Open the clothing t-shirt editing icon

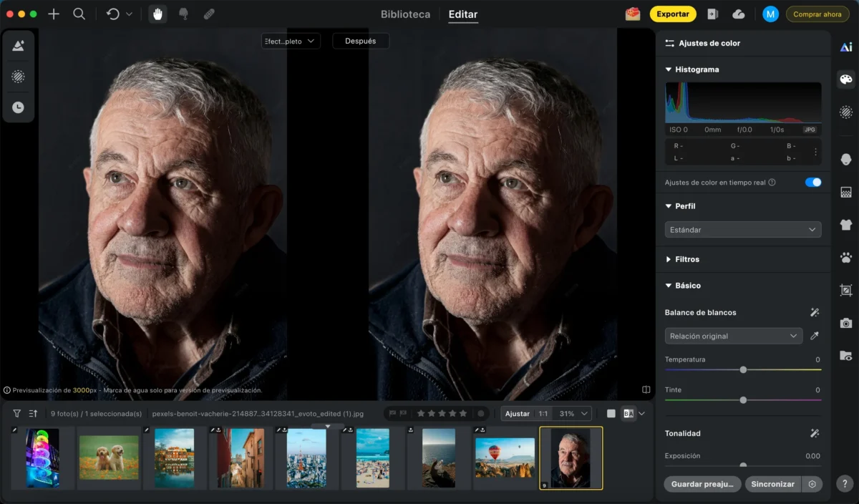846,225
